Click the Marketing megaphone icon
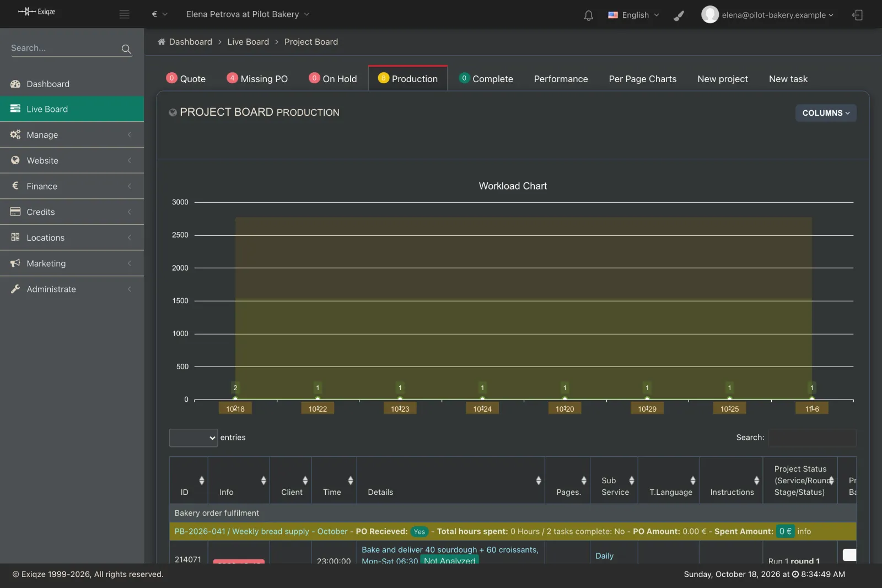This screenshot has width=882, height=588. tap(15, 263)
